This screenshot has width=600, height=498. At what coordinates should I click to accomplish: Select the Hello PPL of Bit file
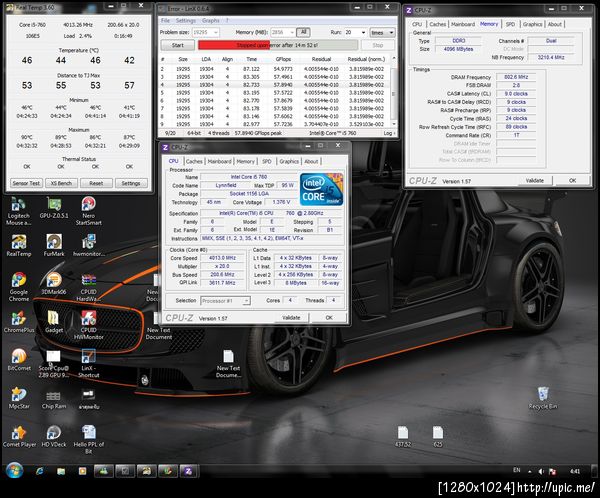coord(88,440)
